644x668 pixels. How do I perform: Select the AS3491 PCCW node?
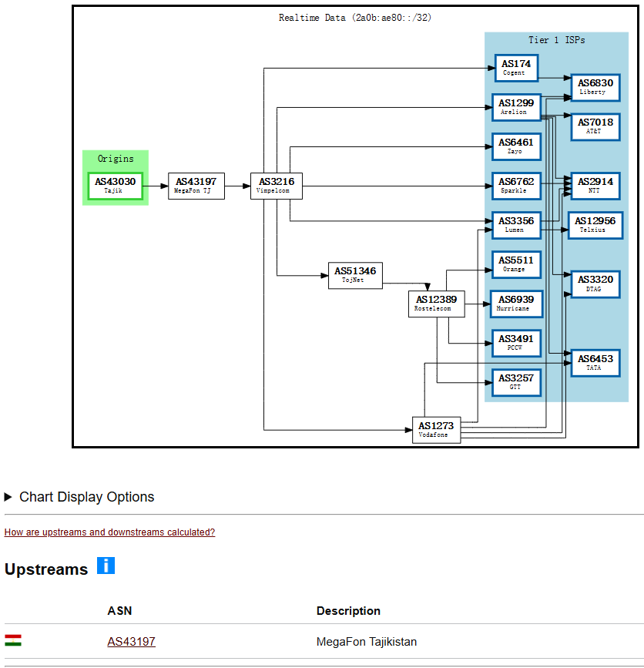pos(517,343)
